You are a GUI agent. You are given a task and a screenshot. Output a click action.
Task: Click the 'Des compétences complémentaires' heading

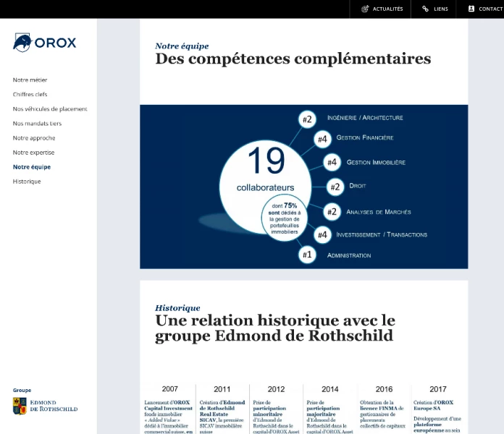293,59
